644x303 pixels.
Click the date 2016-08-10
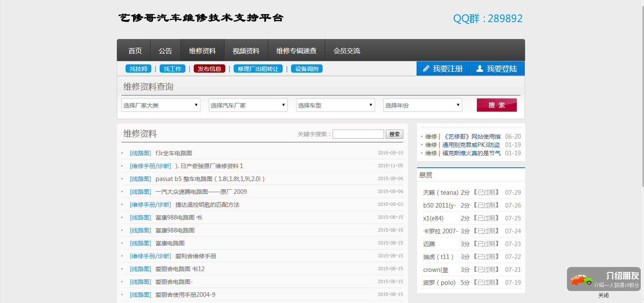tap(390, 153)
